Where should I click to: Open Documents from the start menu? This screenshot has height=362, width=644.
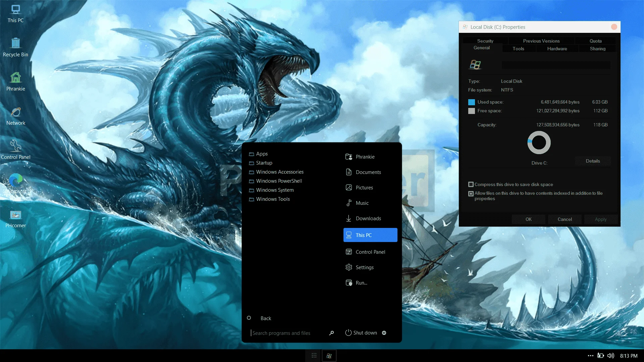[x=370, y=172]
